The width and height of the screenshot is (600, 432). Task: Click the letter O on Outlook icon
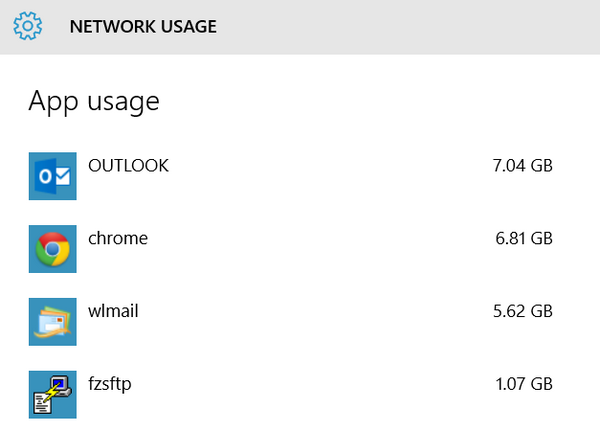[45, 176]
